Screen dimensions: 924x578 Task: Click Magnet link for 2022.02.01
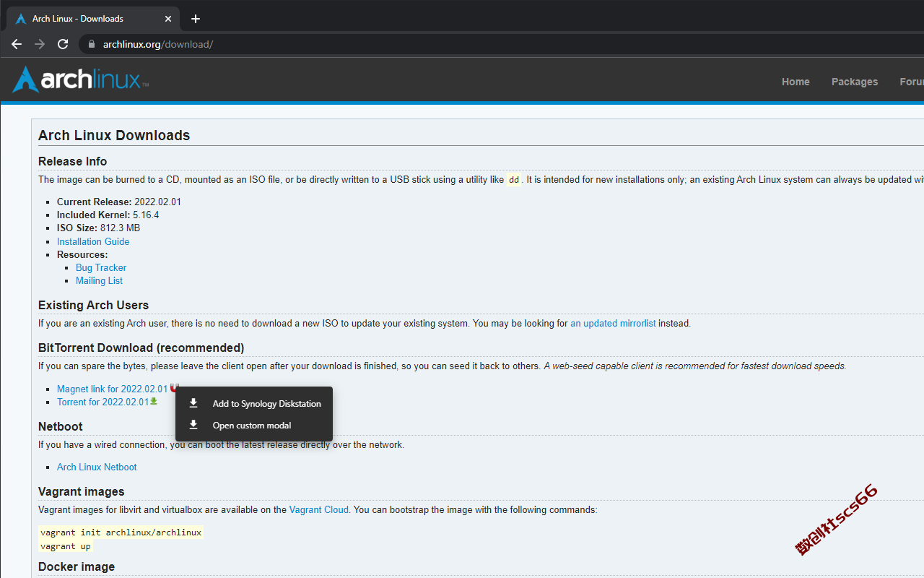click(112, 389)
